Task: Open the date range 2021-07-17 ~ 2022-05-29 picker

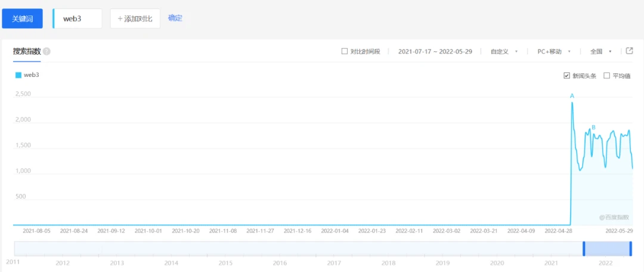Action: click(x=435, y=51)
